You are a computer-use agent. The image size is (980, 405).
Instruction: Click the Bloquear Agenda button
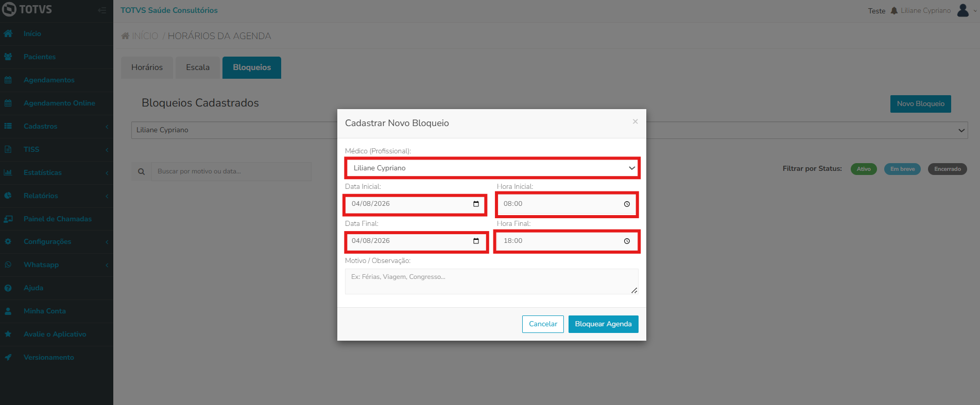(x=603, y=324)
